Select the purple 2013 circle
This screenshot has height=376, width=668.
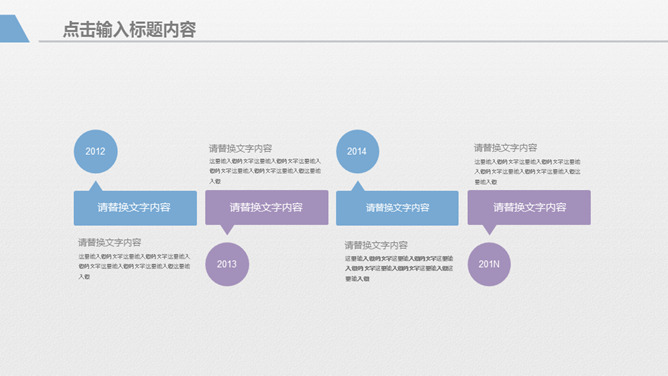click(x=227, y=264)
